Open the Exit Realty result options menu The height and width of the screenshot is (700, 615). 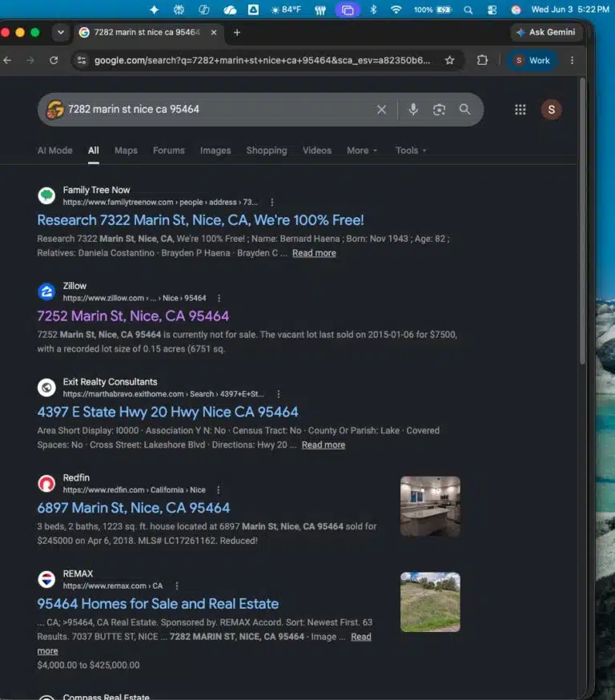coord(279,394)
